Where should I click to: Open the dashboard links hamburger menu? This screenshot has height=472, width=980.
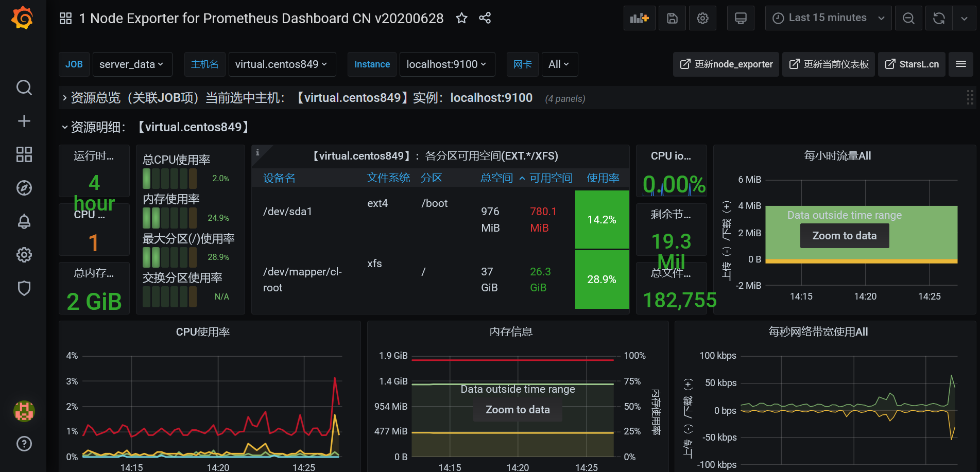click(x=960, y=64)
